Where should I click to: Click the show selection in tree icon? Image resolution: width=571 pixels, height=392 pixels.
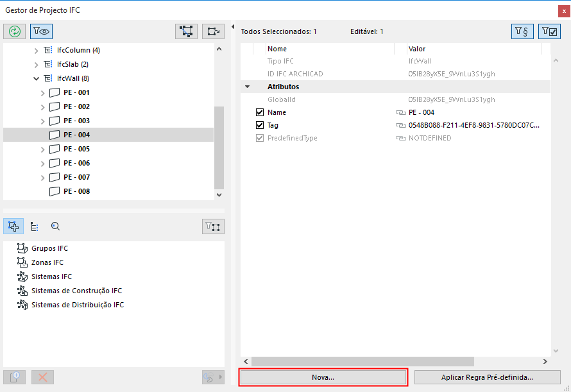212,30
